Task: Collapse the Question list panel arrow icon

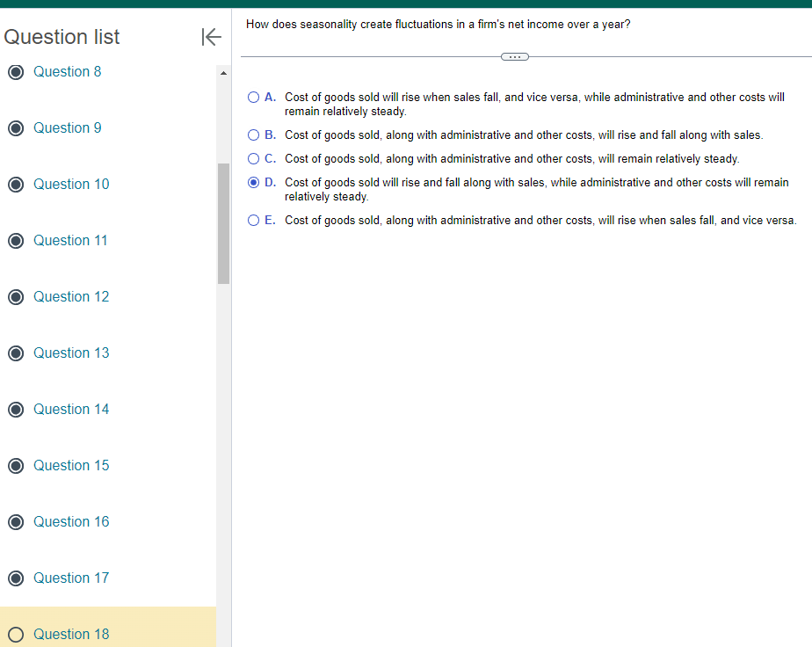Action: tap(211, 37)
